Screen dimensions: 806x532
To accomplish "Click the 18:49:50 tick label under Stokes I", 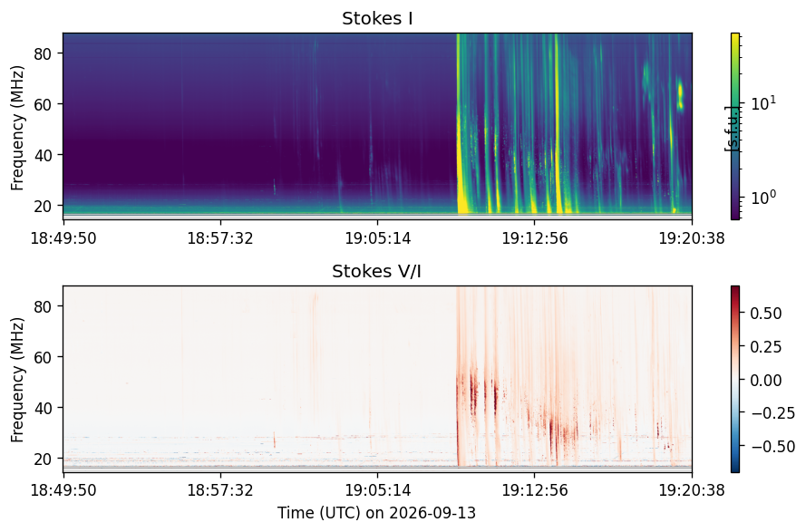I will point(63,238).
